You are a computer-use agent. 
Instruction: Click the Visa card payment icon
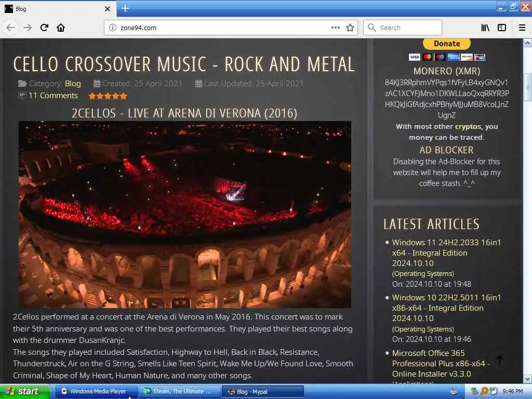click(x=414, y=57)
